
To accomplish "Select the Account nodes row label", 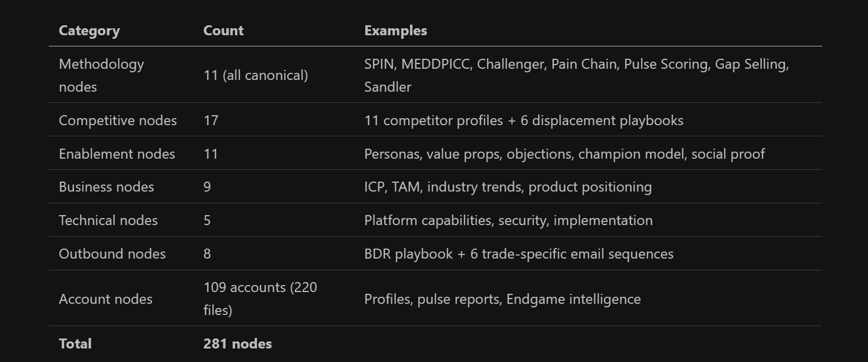I will pyautogui.click(x=106, y=299).
